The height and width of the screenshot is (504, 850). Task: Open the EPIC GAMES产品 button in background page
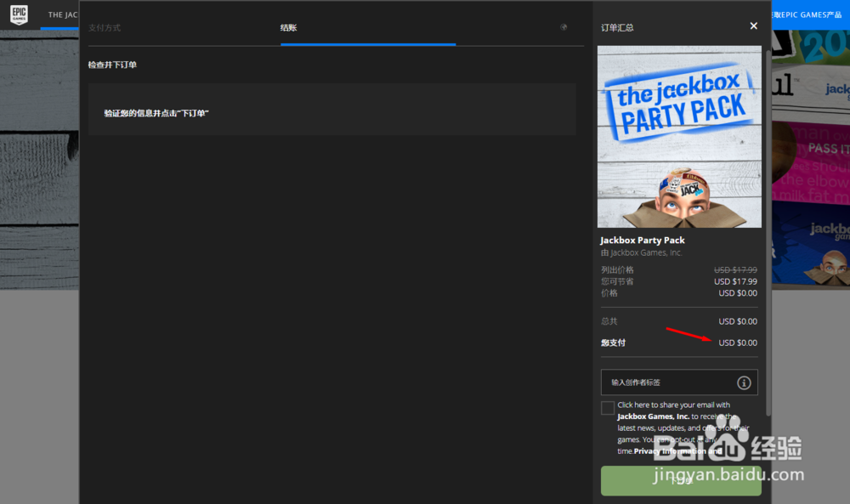click(x=810, y=14)
